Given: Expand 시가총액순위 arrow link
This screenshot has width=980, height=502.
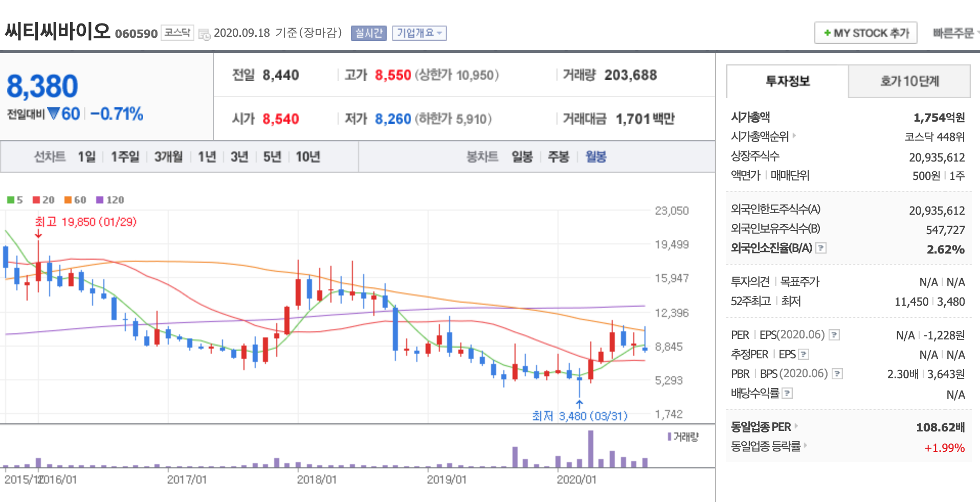Looking at the screenshot, I should click(x=794, y=135).
